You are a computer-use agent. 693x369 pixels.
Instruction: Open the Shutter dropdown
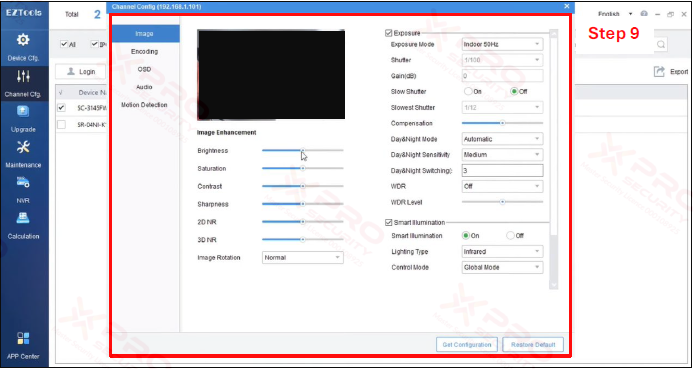coord(502,60)
